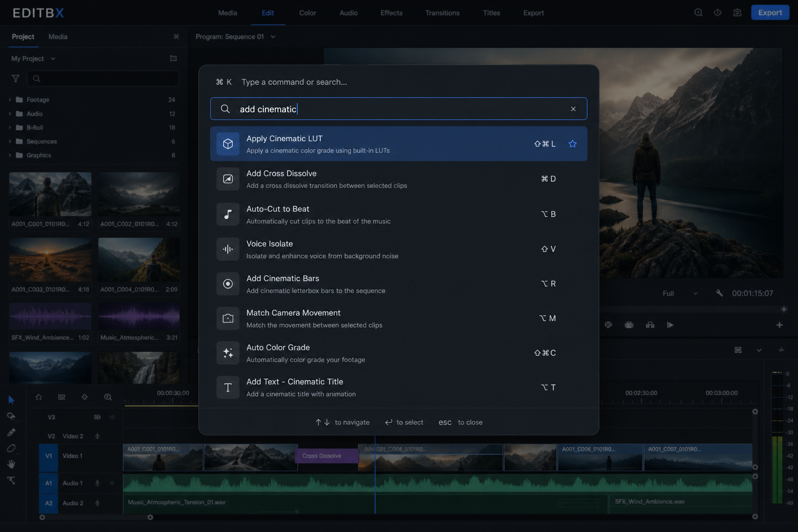Click the timecode 00:01:15:07
The width and height of the screenshot is (798, 532).
point(752,294)
